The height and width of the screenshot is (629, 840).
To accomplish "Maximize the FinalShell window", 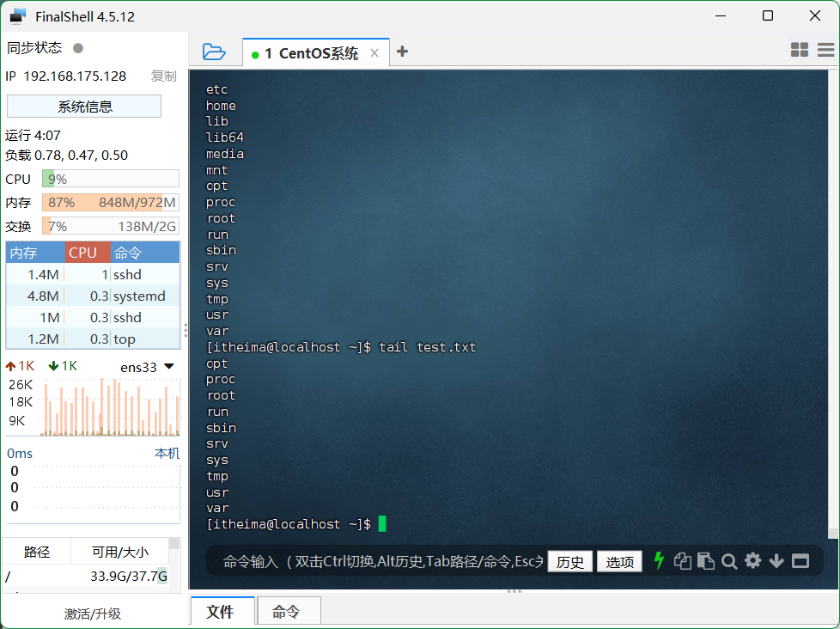I will 768,15.
